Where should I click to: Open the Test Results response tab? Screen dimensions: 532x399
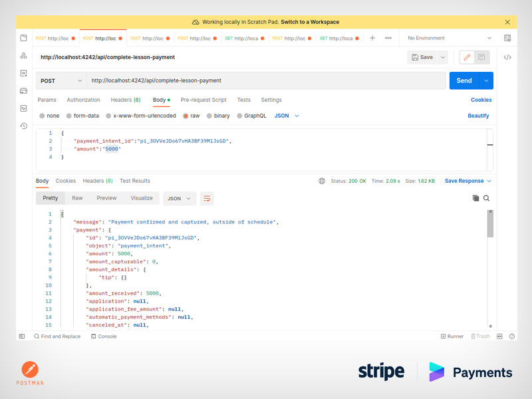[x=135, y=181]
